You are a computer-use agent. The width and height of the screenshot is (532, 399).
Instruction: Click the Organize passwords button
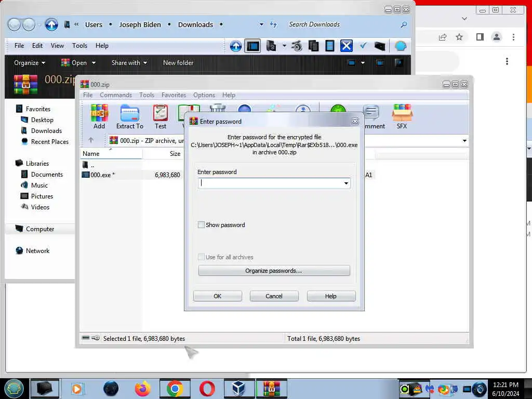tap(274, 270)
